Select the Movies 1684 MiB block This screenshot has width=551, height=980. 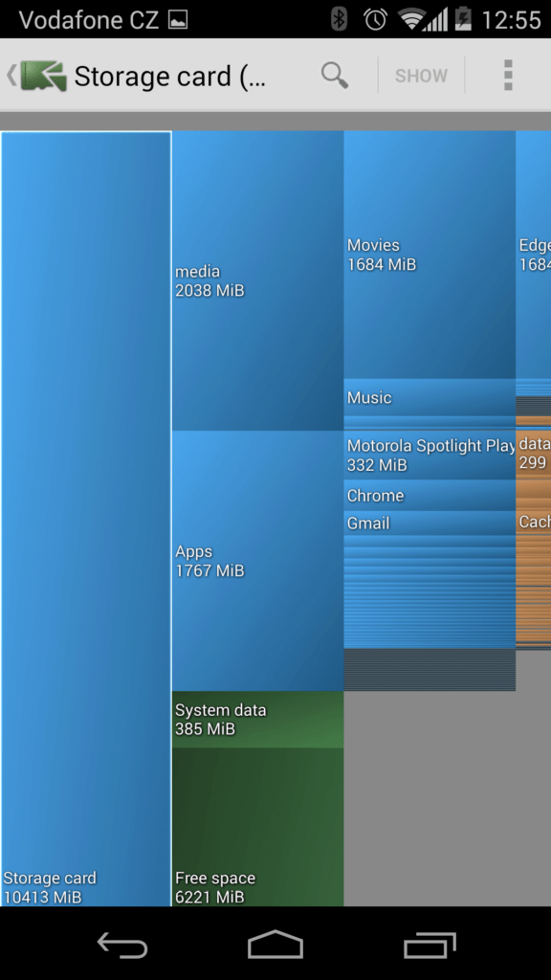430,255
